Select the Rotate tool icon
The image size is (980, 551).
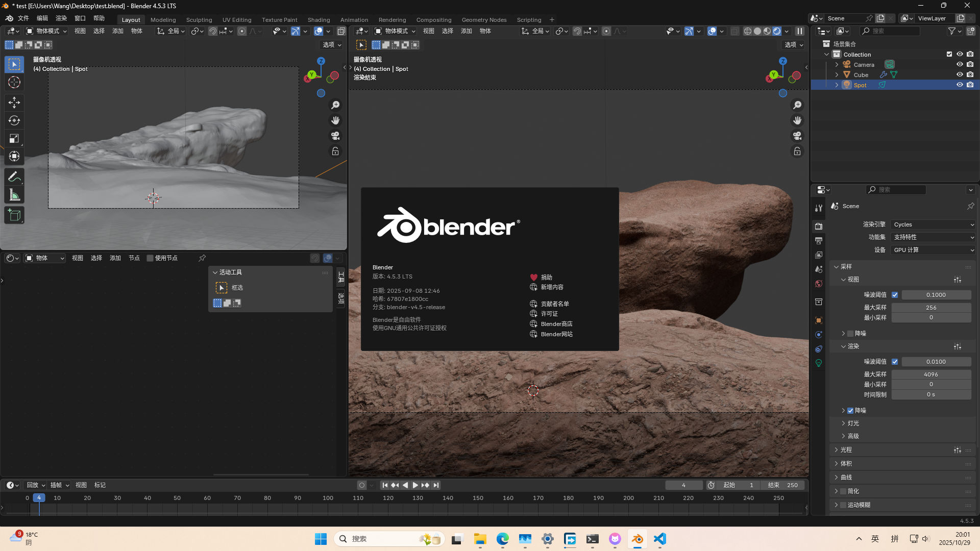click(14, 120)
